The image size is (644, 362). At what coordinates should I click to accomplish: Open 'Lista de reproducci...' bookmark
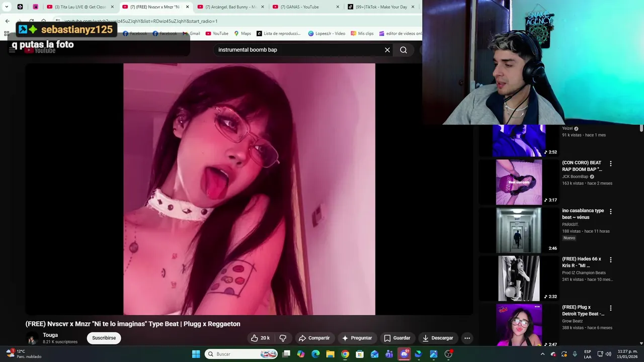pyautogui.click(x=278, y=34)
